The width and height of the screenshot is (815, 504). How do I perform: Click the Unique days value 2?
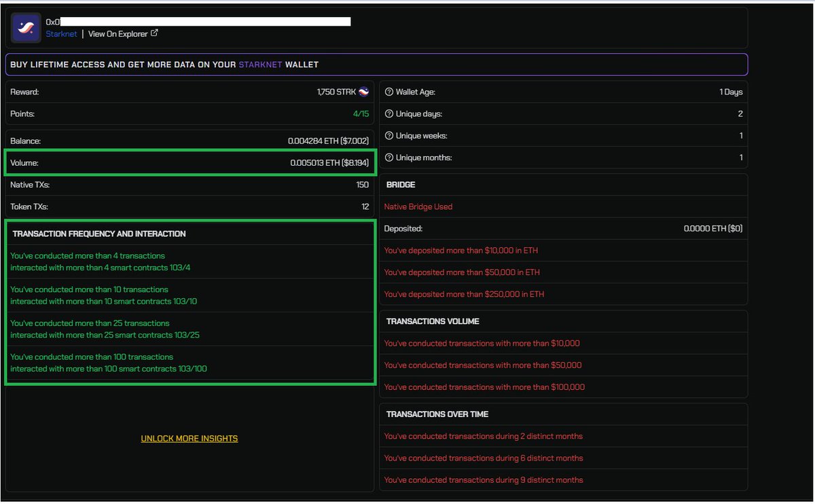point(740,113)
